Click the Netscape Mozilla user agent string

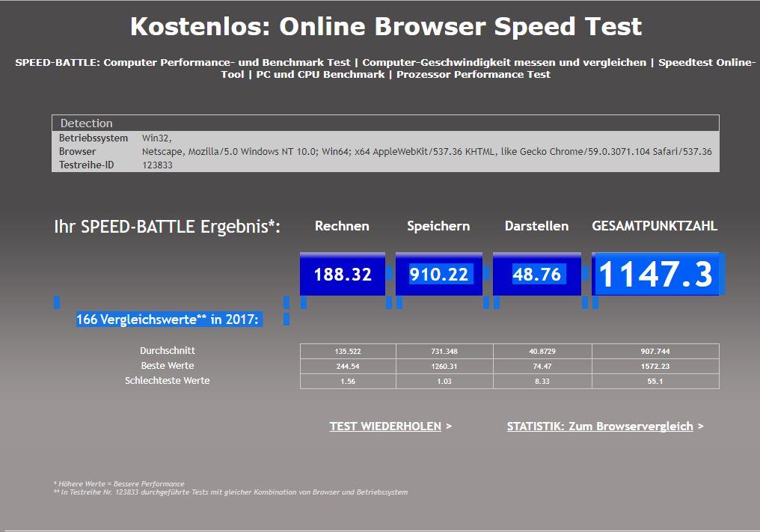[426, 151]
